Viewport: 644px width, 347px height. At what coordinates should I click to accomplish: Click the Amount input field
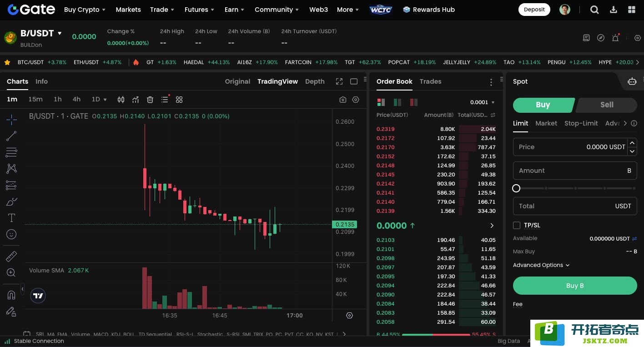point(575,171)
